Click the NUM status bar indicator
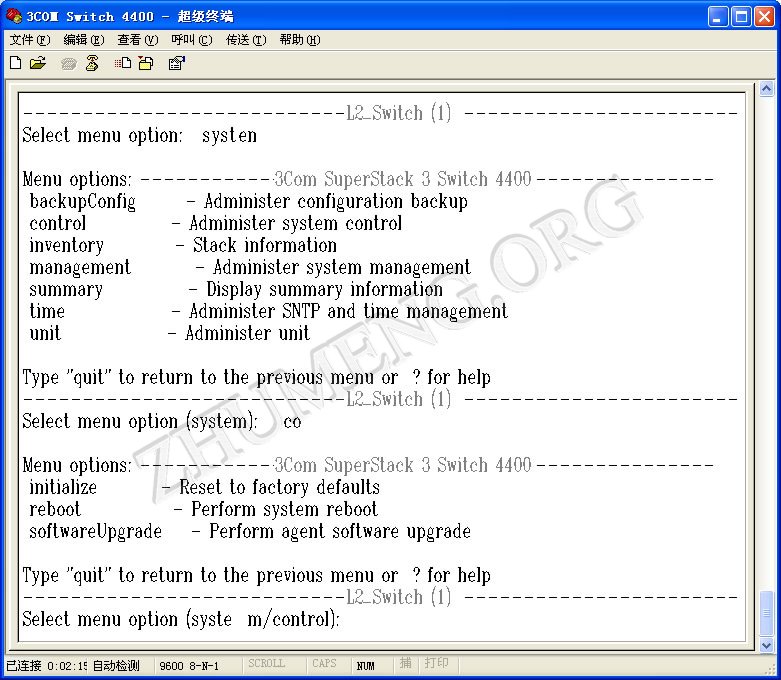The image size is (781, 680). pos(365,666)
